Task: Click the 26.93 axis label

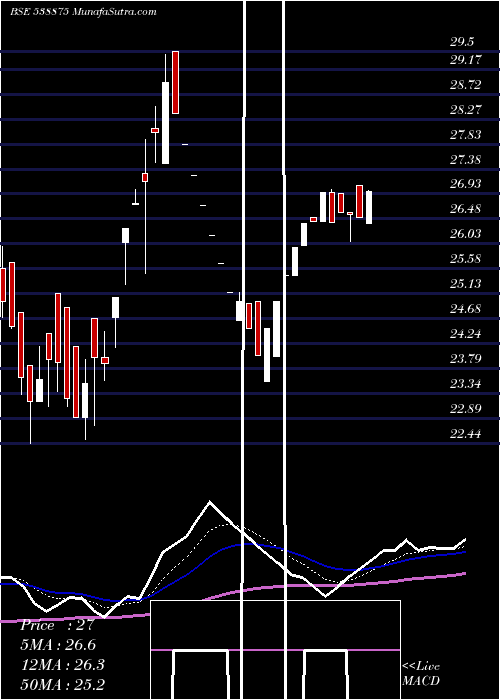Action: (465, 184)
